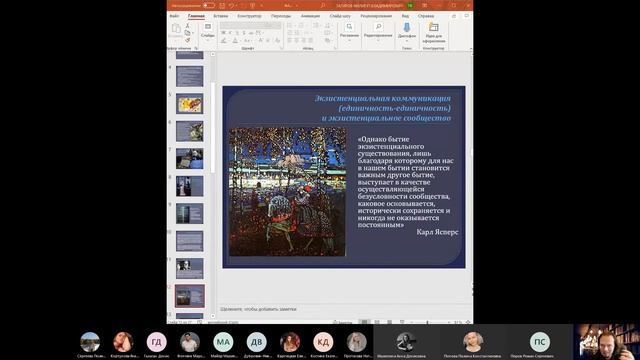
Task: Click the slide title about existential communication
Action: [383, 108]
